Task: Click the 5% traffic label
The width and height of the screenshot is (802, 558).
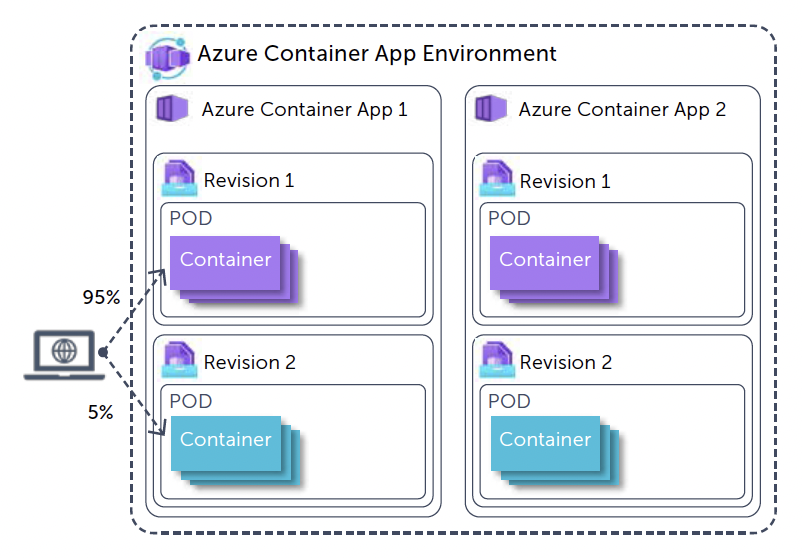Action: pyautogui.click(x=100, y=412)
